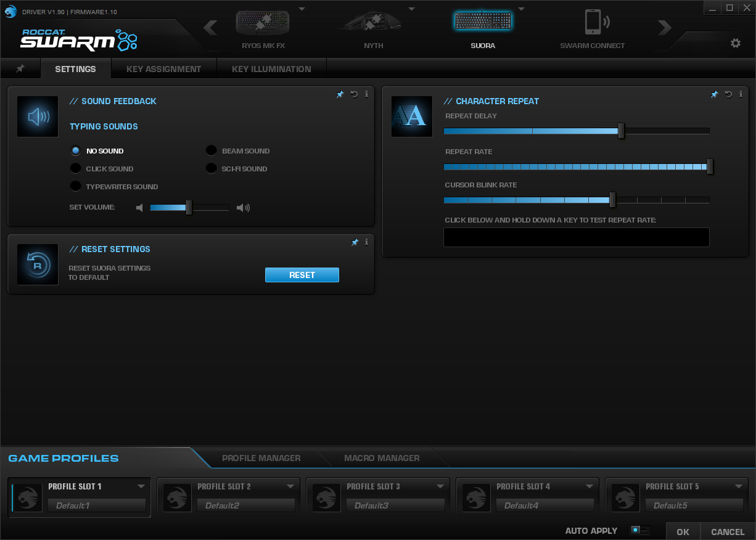Select the Beam Sound typing option
Viewport: 756px width, 540px height.
[x=212, y=151]
